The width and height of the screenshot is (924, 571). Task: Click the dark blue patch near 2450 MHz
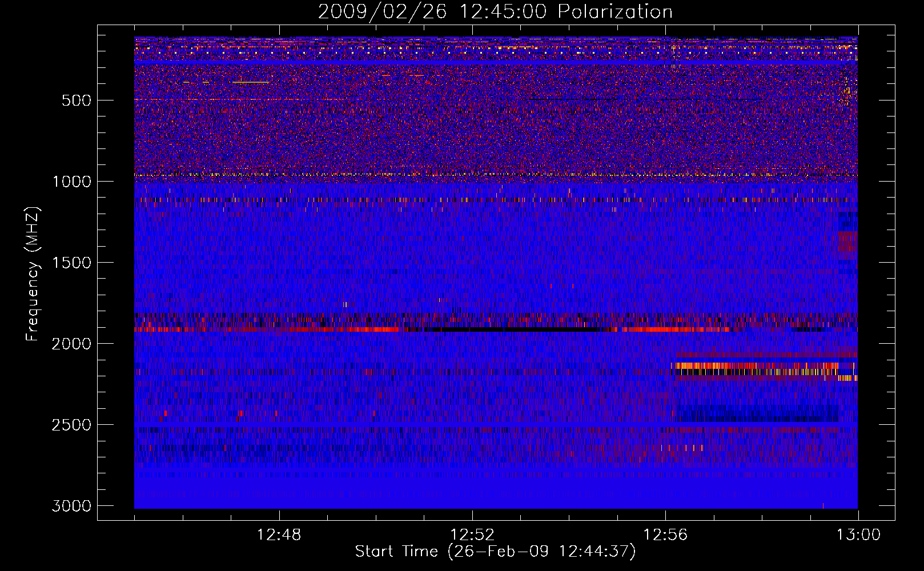(757, 414)
